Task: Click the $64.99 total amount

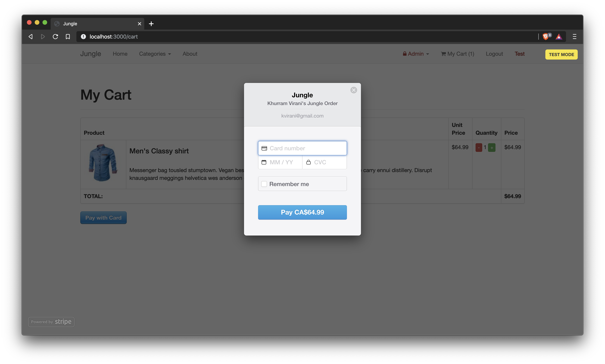Action: (x=512, y=196)
